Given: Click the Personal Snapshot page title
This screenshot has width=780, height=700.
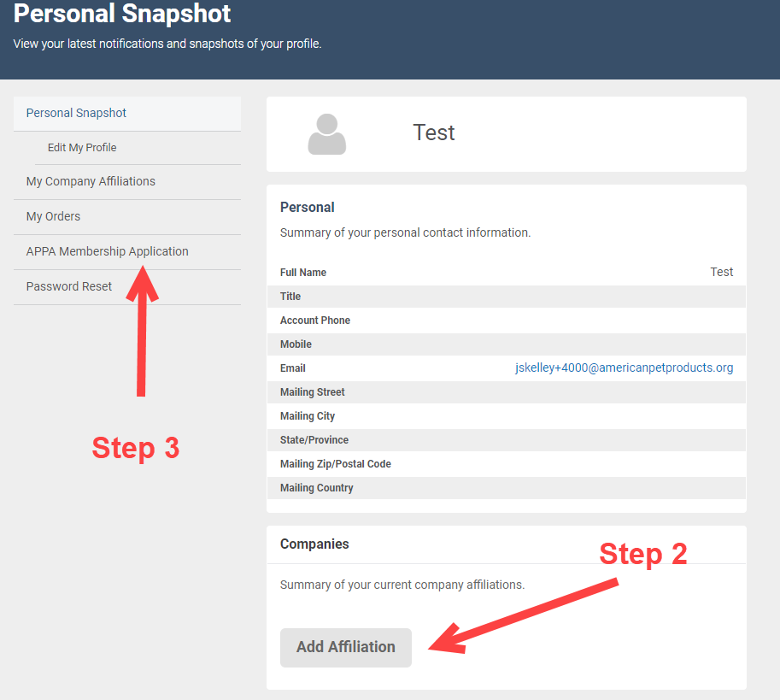Looking at the screenshot, I should [x=122, y=14].
